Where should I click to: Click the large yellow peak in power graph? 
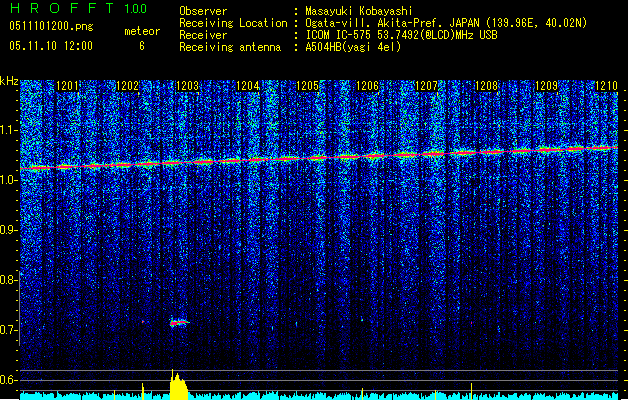tap(179, 385)
